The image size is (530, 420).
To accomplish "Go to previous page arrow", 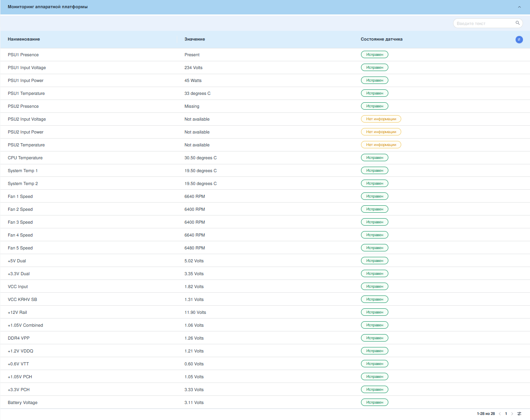I will [500, 414].
